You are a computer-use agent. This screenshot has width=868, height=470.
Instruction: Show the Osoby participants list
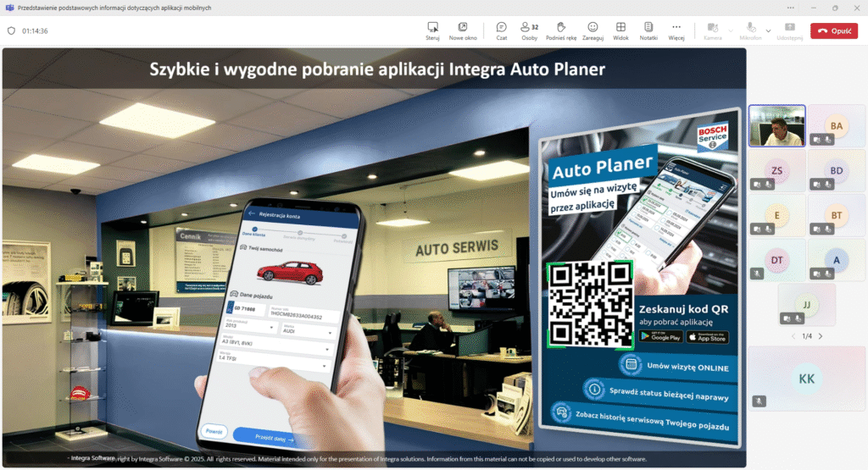529,31
